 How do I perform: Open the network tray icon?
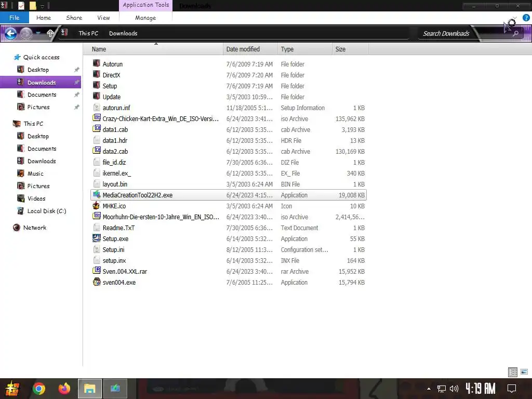442,389
